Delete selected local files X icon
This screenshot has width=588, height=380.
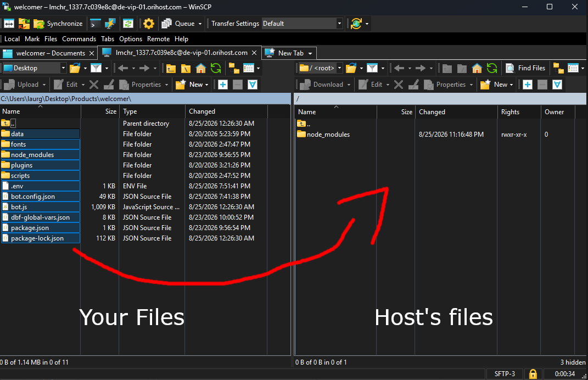(x=94, y=85)
